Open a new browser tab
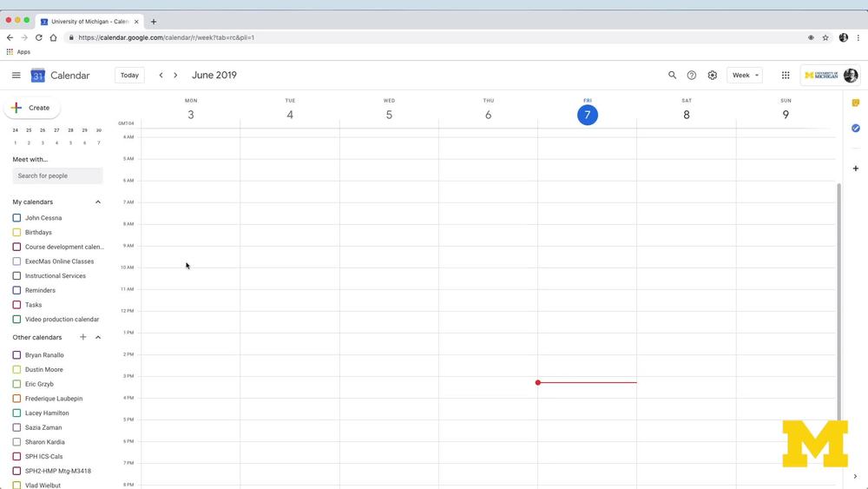868x489 pixels. pos(154,22)
